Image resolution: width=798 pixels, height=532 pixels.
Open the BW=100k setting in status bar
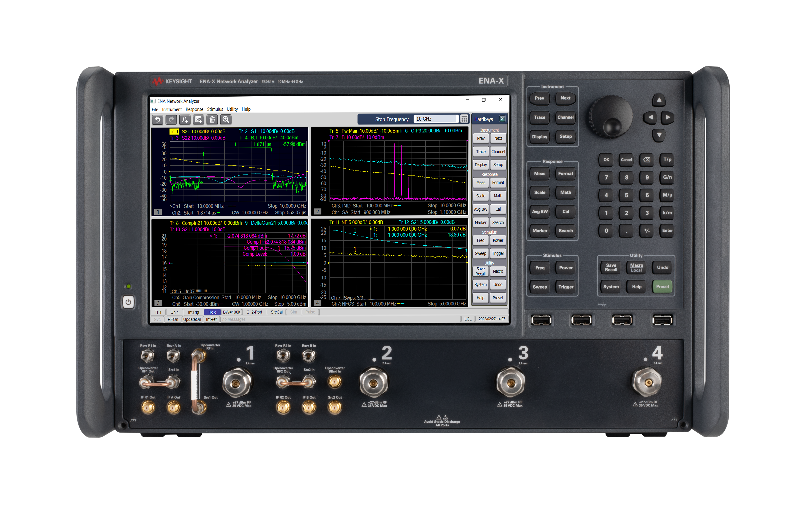click(231, 312)
